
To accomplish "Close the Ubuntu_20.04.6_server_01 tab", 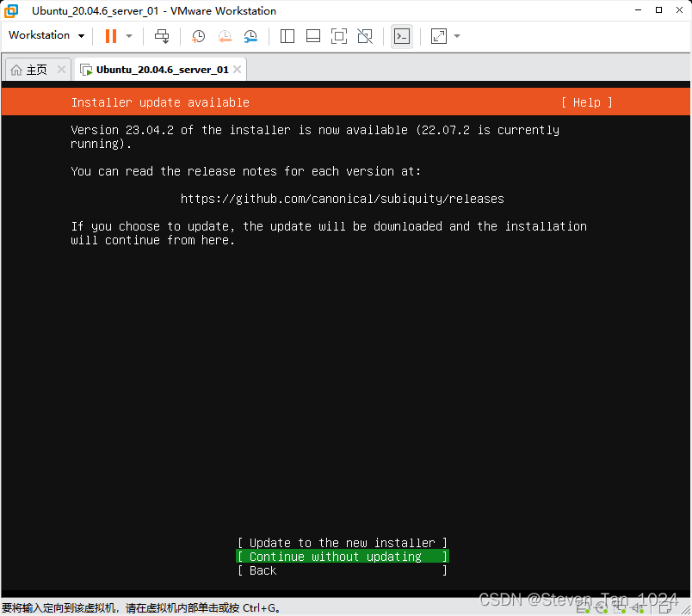I will coord(237,70).
